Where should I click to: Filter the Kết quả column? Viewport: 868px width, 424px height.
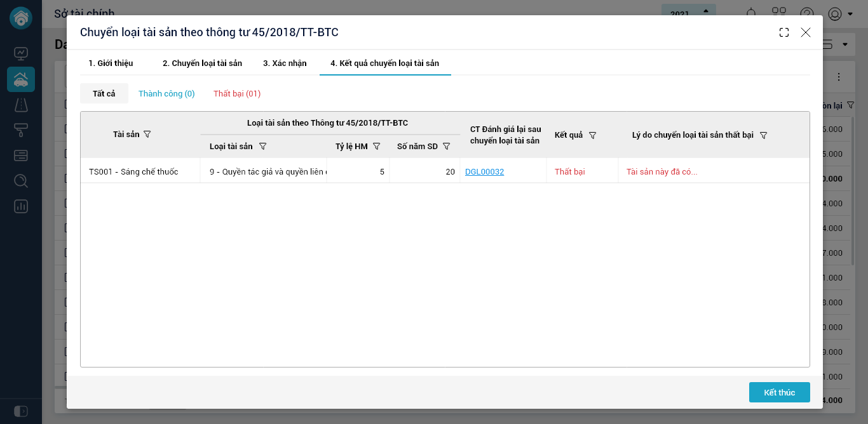pyautogui.click(x=593, y=135)
